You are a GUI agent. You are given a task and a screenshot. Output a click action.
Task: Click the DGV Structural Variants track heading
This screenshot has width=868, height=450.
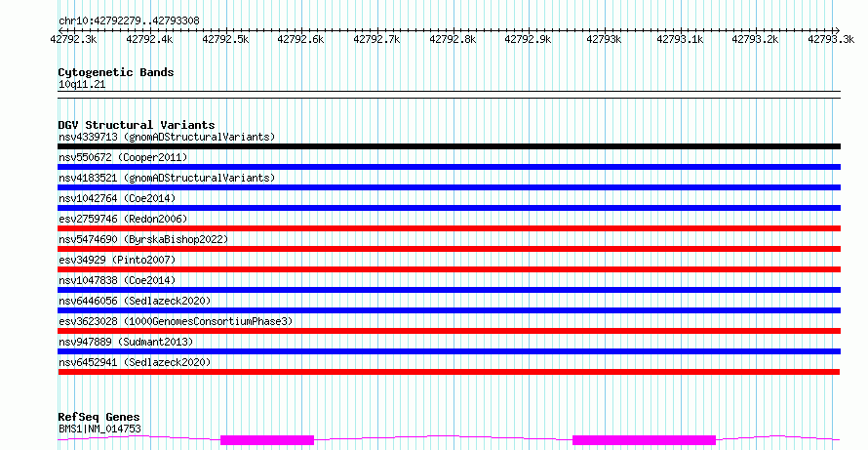coord(137,125)
